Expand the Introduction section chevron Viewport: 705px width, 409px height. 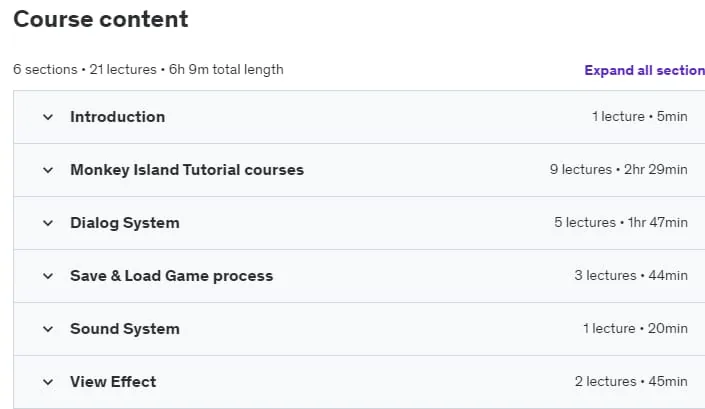(48, 117)
